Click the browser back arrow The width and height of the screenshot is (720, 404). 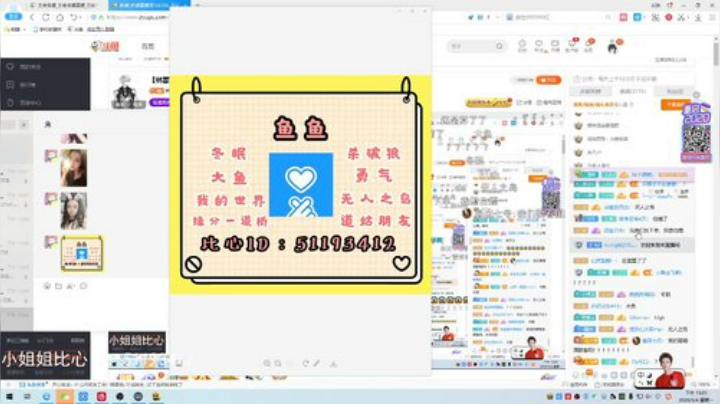pos(32,17)
